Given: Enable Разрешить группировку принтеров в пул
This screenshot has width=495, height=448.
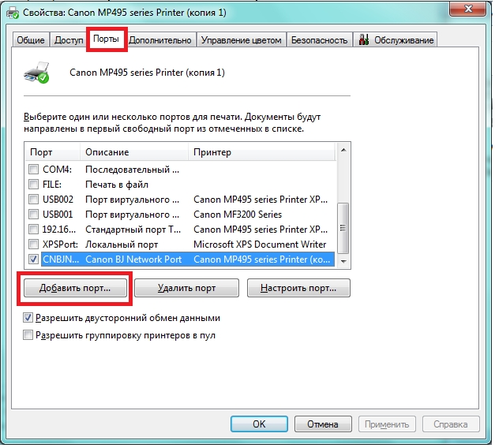Looking at the screenshot, I should point(28,335).
